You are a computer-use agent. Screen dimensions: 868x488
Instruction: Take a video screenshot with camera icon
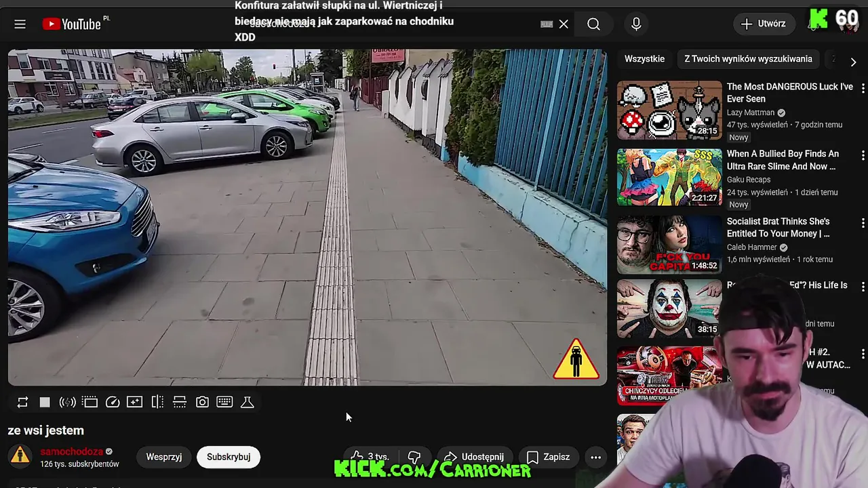click(x=202, y=402)
